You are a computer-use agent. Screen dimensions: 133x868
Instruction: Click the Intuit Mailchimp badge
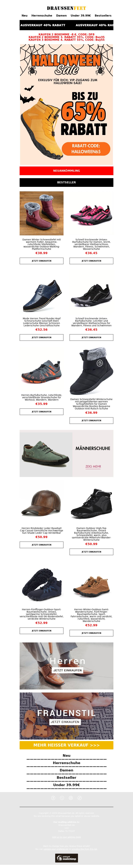66,858
